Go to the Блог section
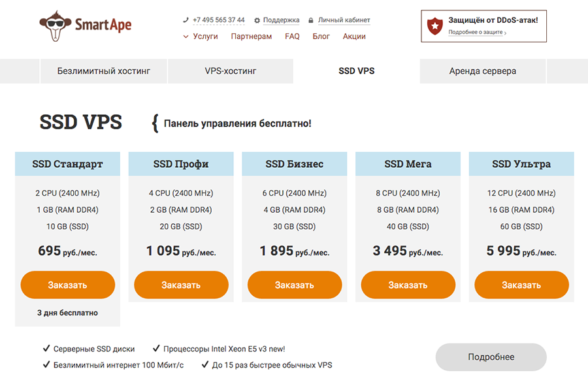588x380 pixels. (321, 37)
